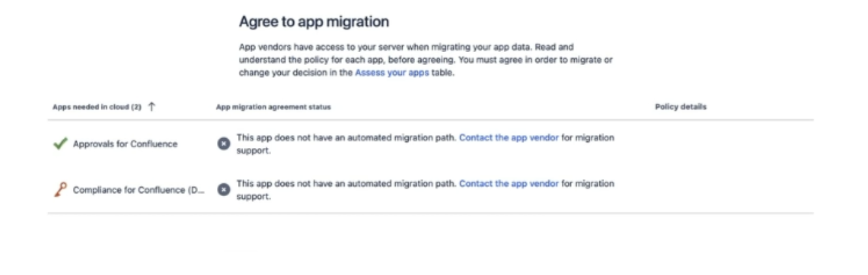This screenshot has height=275, width=868.
Task: Open Contact the app vendor for Approvals
Action: pyautogui.click(x=508, y=138)
